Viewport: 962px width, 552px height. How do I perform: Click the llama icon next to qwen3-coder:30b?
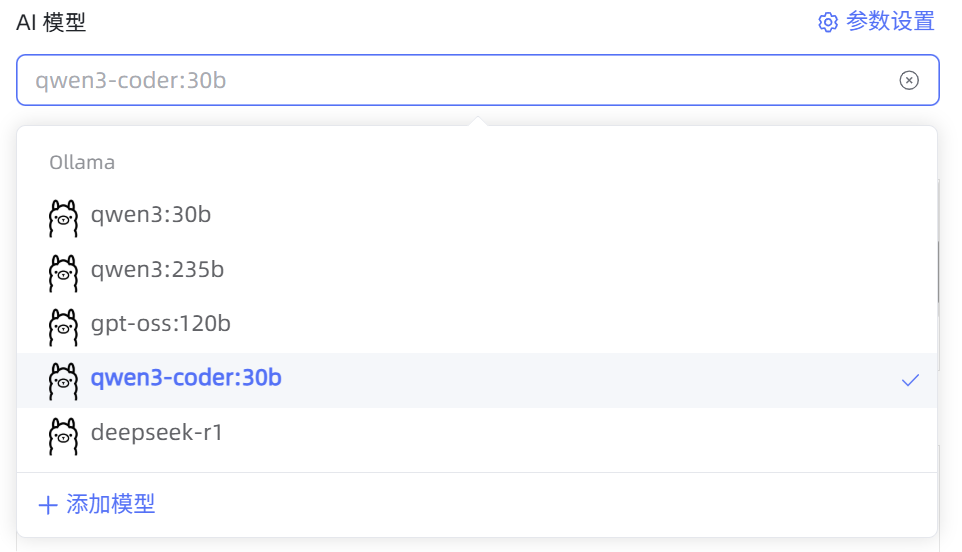[x=63, y=380]
